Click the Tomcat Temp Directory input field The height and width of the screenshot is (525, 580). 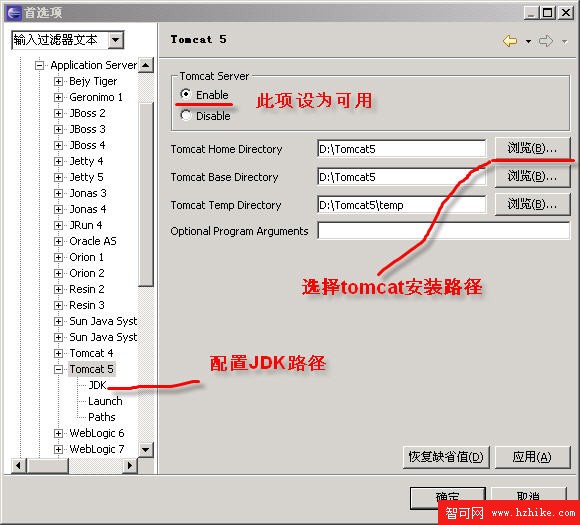click(x=401, y=205)
